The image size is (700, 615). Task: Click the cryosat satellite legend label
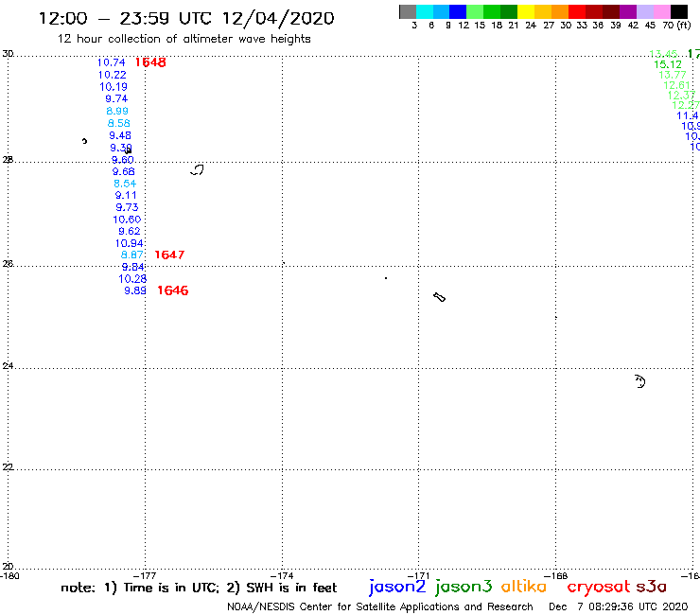tap(599, 587)
